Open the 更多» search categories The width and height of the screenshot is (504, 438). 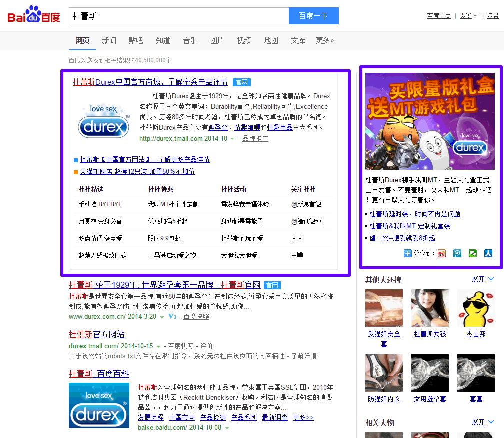(325, 41)
